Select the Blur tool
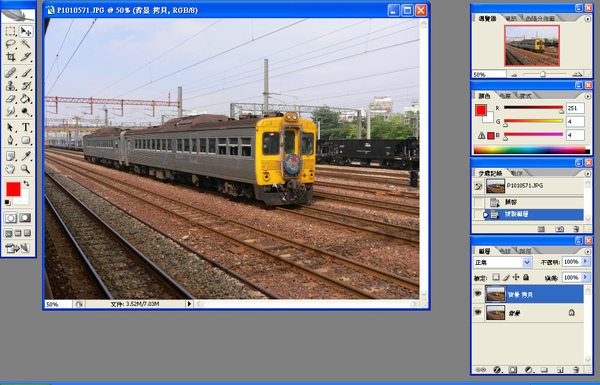The width and height of the screenshot is (600, 385). 11,111
